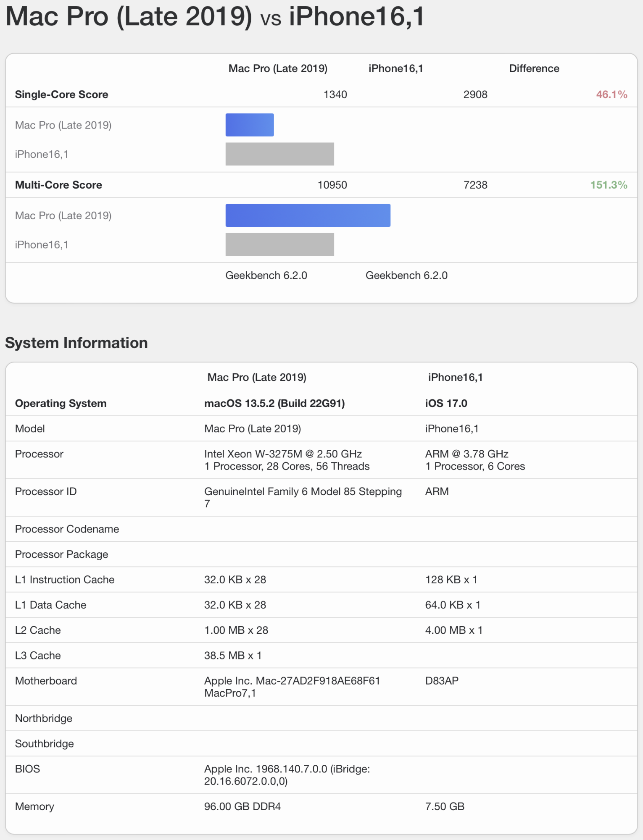643x840 pixels.
Task: Click the '38.5 MB x 1' L3 cache value
Action: 233,655
